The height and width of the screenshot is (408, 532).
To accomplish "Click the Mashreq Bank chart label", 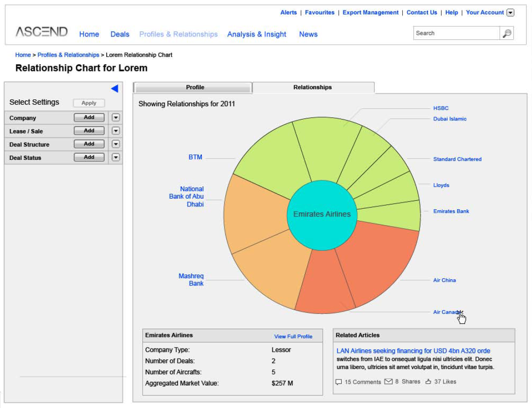I will pyautogui.click(x=191, y=279).
